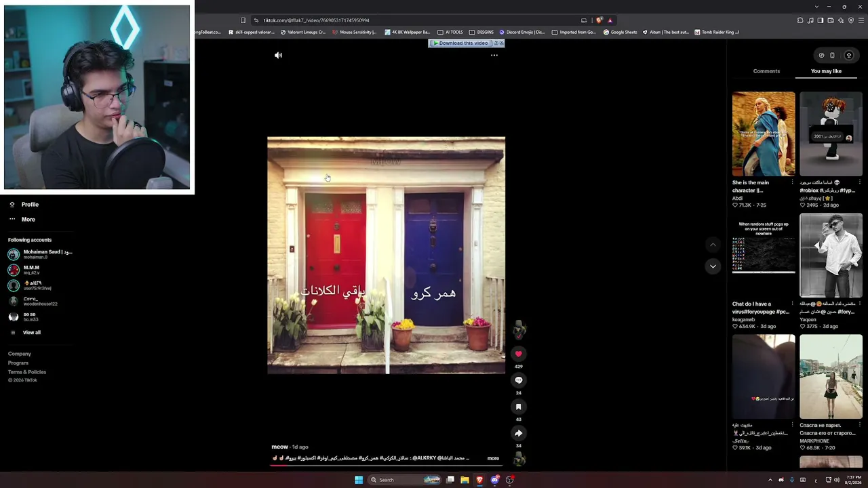This screenshot has width=868, height=488.
Task: Open the taskbar clock and date
Action: point(854,480)
